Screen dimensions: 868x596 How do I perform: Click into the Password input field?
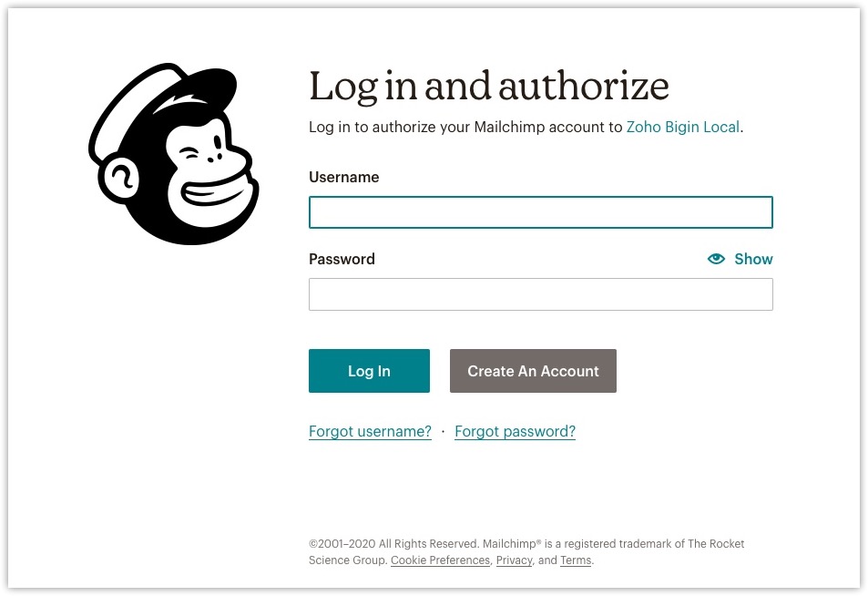540,294
